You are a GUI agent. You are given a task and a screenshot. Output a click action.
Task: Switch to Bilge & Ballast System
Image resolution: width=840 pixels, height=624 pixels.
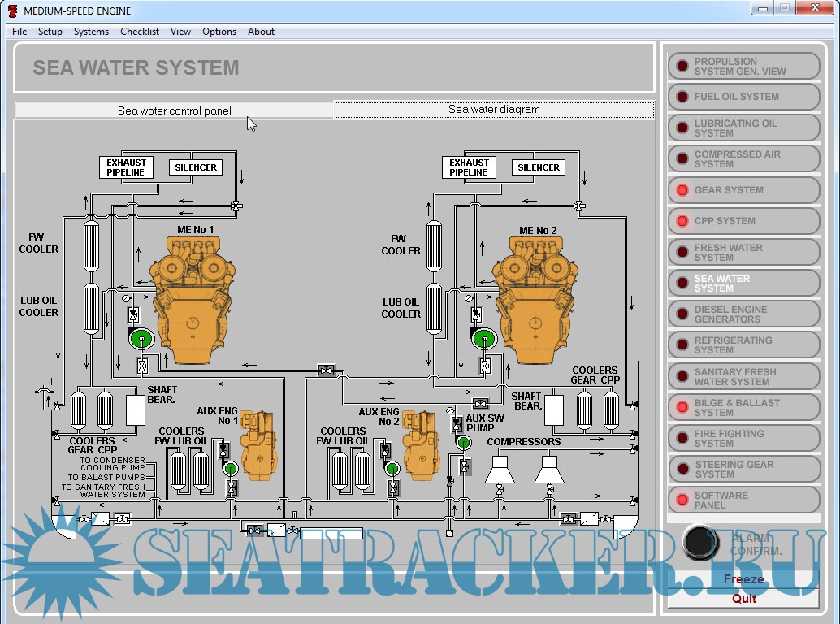743,408
